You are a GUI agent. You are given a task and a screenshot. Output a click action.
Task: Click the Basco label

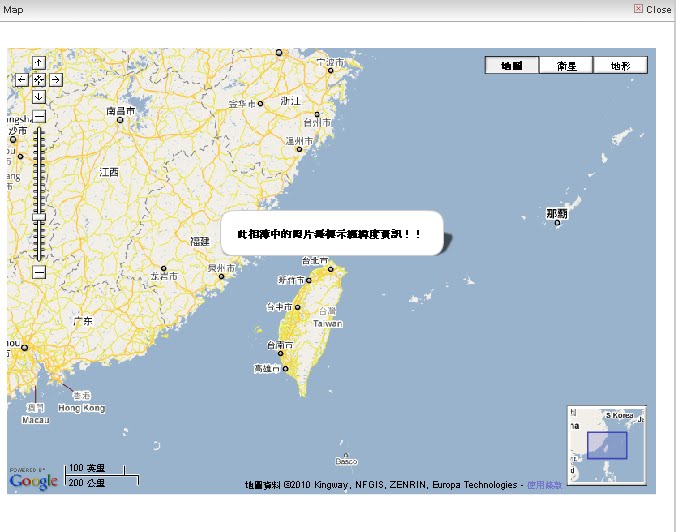(346, 461)
